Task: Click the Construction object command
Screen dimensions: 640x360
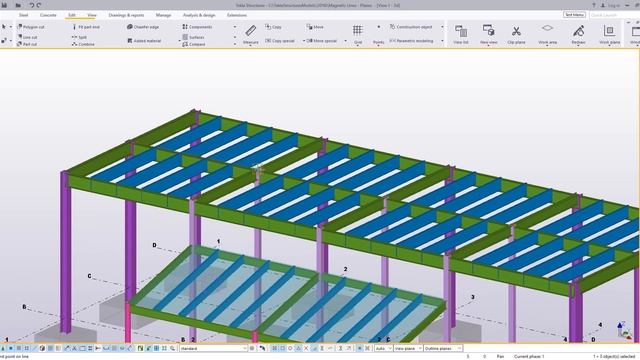Action: coord(411,27)
